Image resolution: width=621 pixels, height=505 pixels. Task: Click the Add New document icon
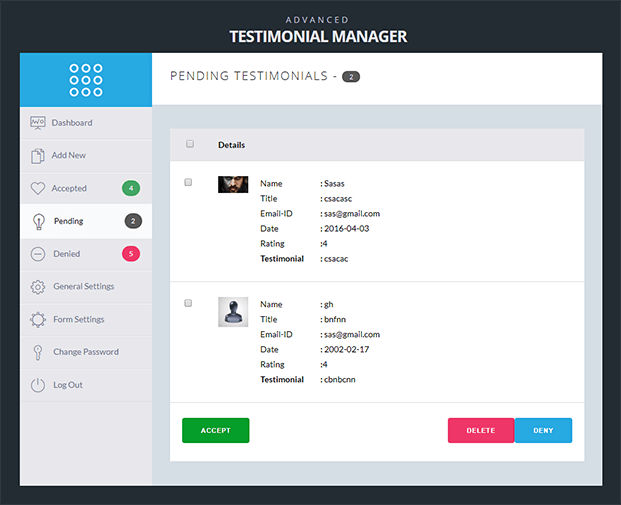tap(38, 156)
